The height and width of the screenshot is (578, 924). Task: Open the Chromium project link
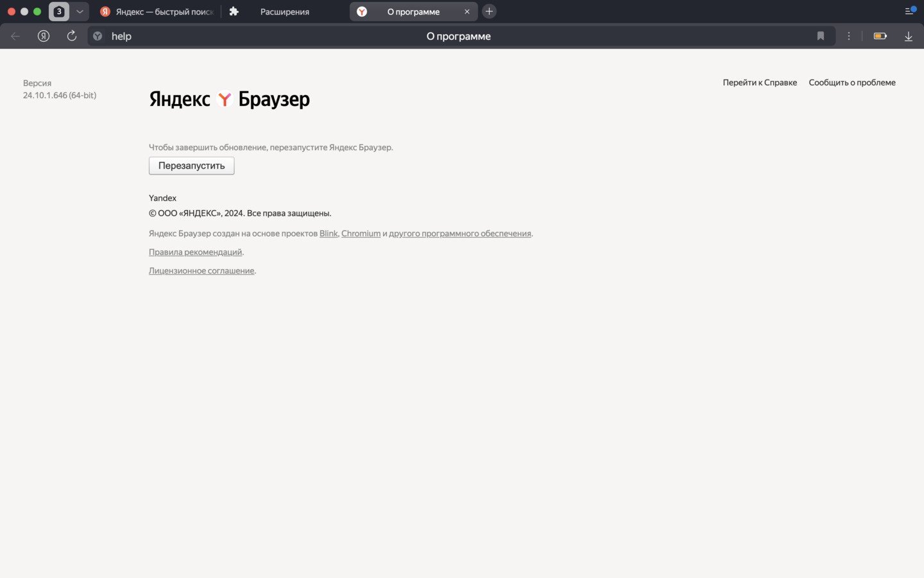[361, 233]
